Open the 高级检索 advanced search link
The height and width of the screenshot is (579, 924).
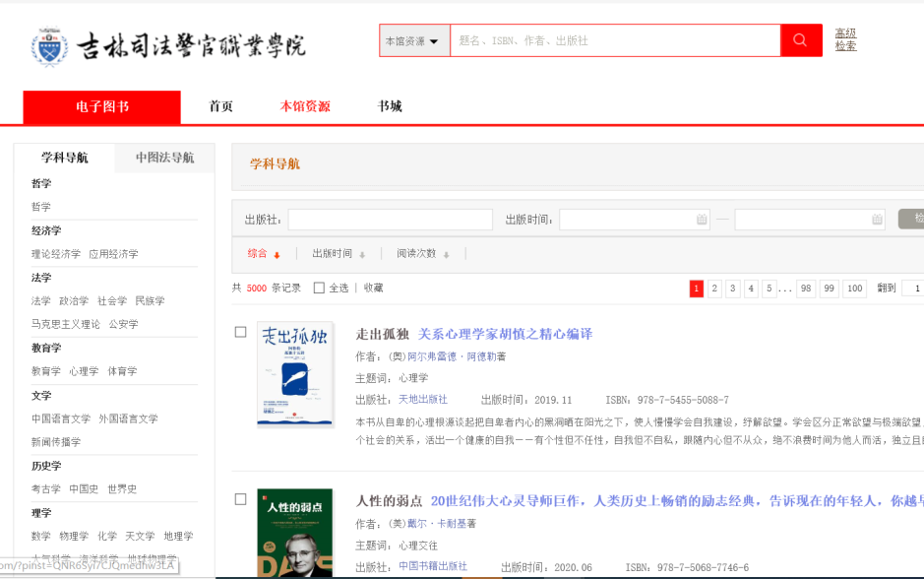(x=845, y=39)
